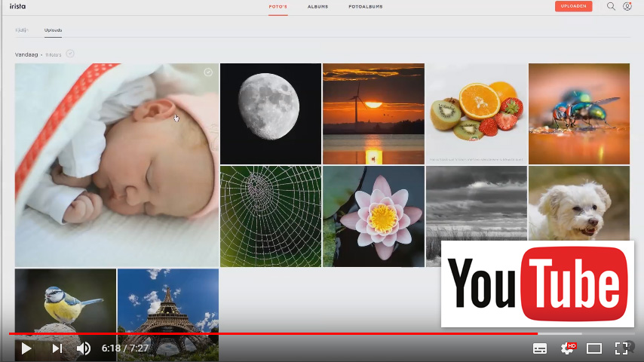Viewport: 644px width, 362px height.
Task: Click the YouTube logo overlay
Action: (537, 284)
